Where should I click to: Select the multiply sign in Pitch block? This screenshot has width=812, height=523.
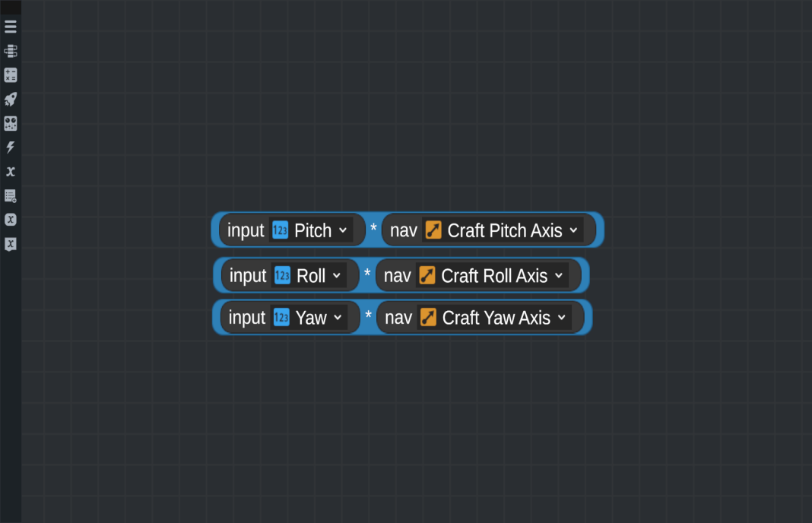(373, 228)
